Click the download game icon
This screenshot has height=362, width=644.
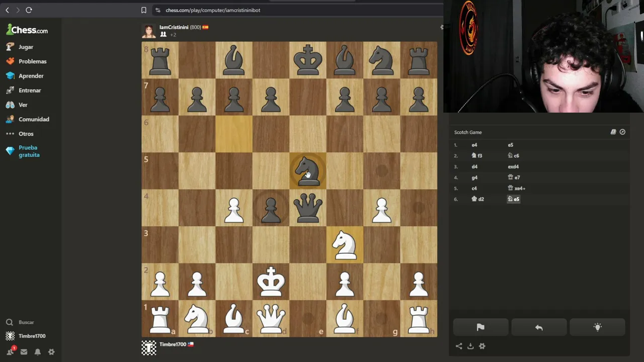click(x=470, y=346)
